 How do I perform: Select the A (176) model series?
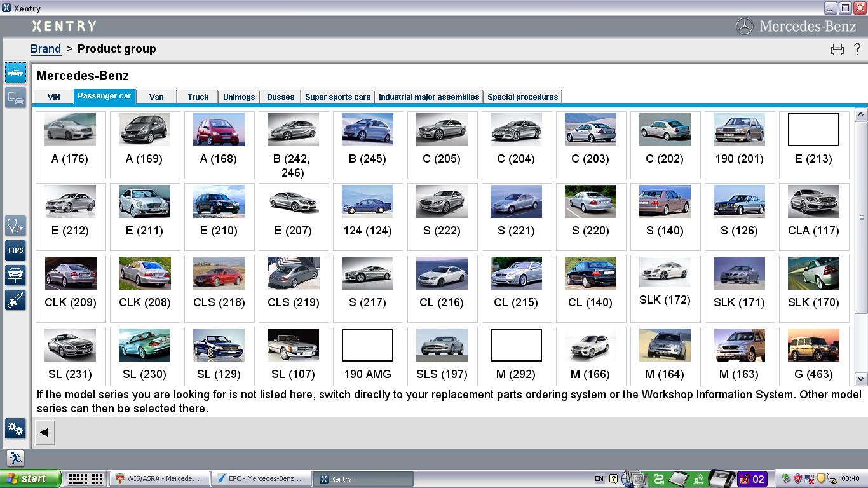pyautogui.click(x=70, y=145)
